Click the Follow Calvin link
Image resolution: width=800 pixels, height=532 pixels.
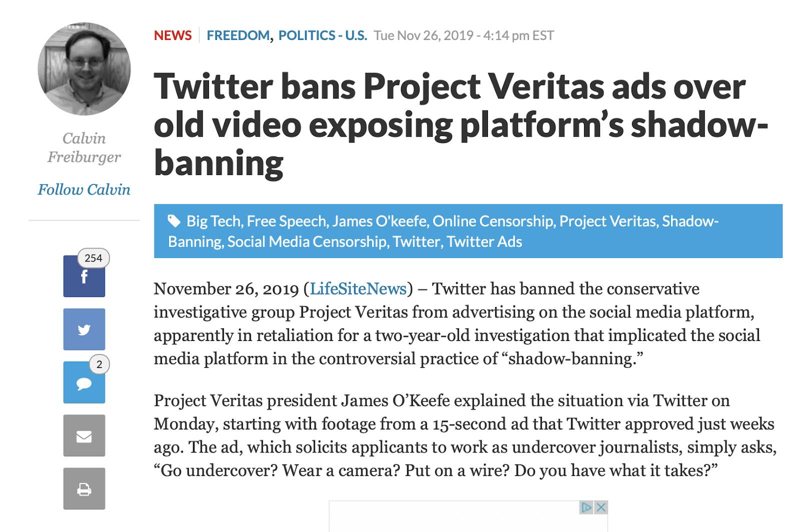84,189
